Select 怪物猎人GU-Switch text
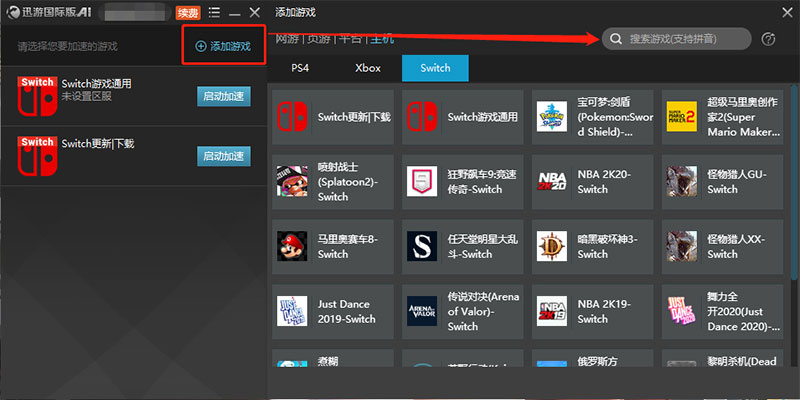Screen dimensions: 800x400 pyautogui.click(x=737, y=182)
